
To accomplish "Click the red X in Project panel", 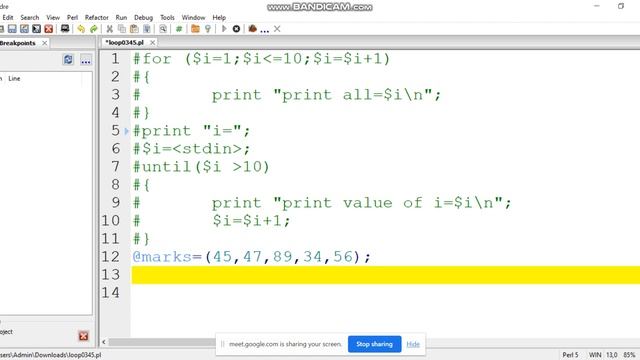I will coord(84,336).
